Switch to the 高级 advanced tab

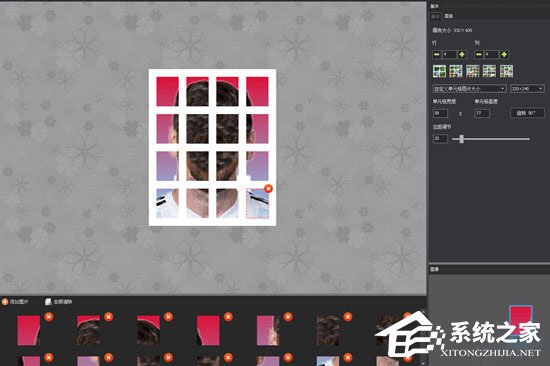pos(448,16)
